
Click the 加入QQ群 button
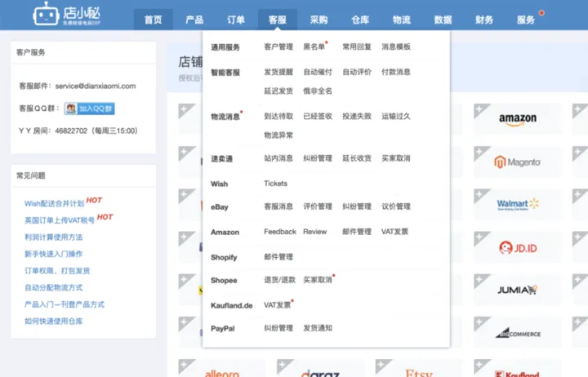pos(90,109)
